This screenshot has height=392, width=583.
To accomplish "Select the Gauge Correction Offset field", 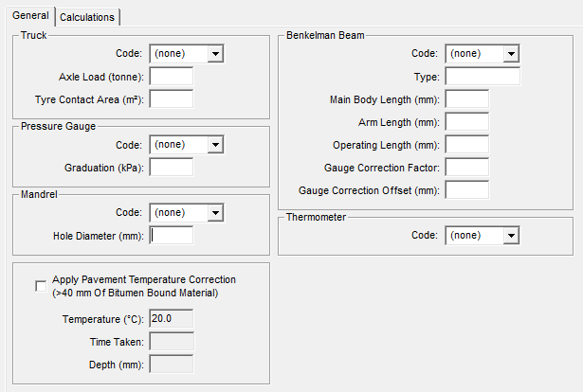I will click(466, 190).
